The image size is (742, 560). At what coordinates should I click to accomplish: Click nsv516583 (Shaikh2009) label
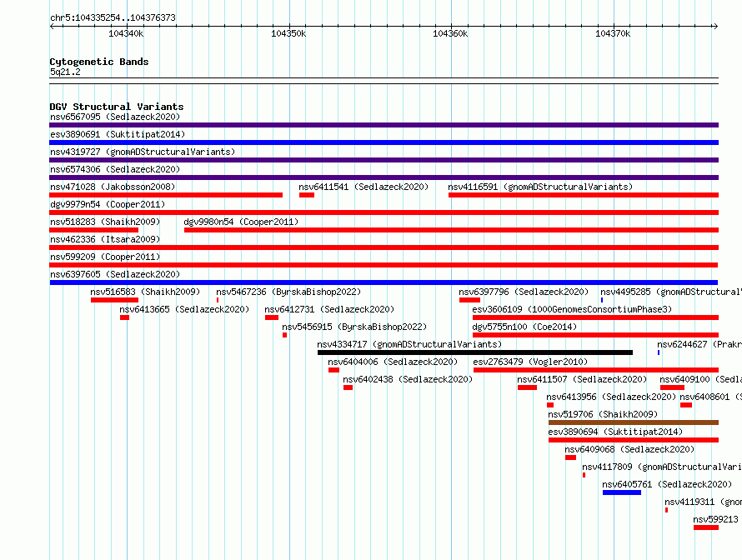(145, 292)
